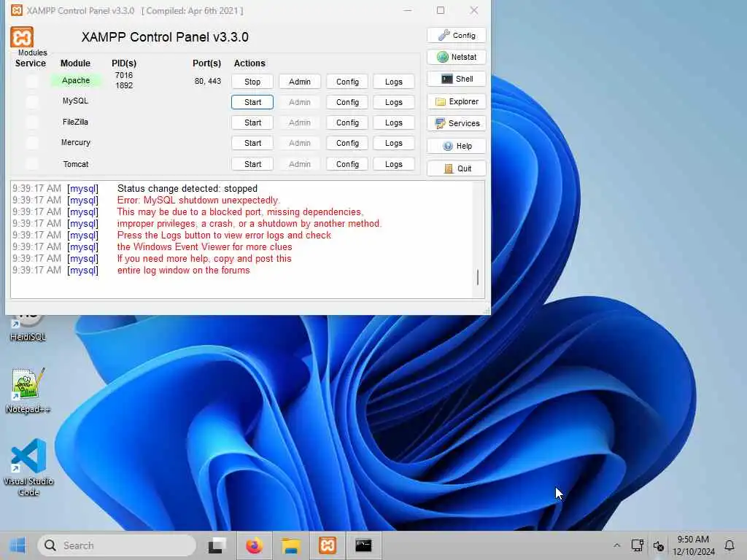Start the Tomcat module
747x560 pixels.
pyautogui.click(x=252, y=164)
